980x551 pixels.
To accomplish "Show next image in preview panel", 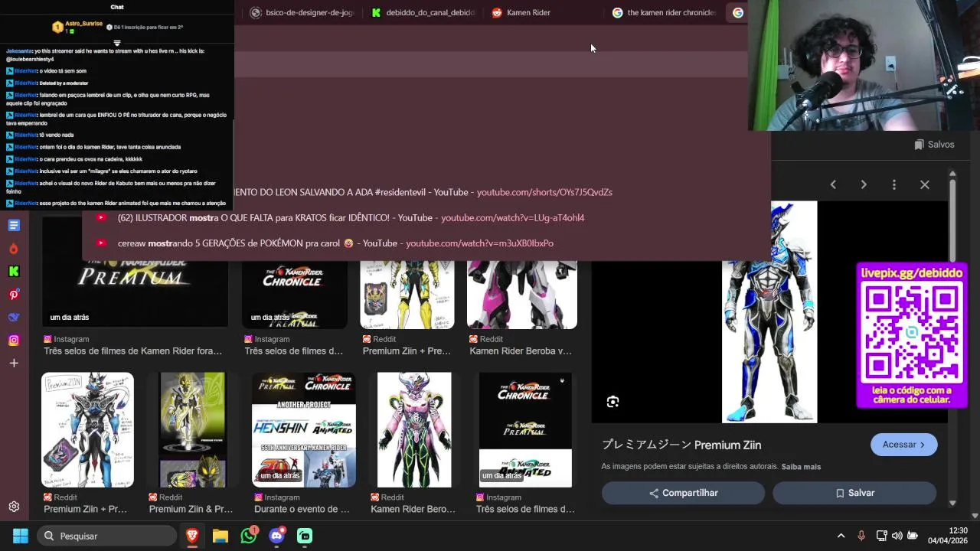I will 864,184.
